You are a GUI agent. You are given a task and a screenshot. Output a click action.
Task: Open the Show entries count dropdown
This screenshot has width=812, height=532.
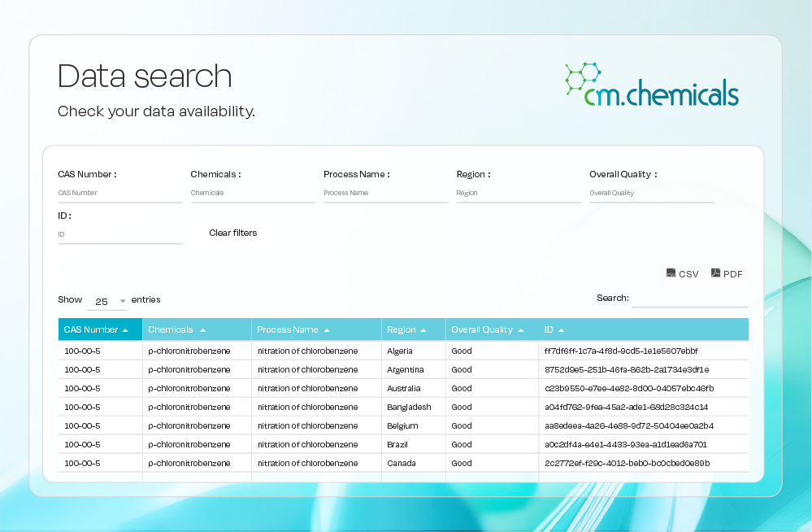[x=107, y=301]
